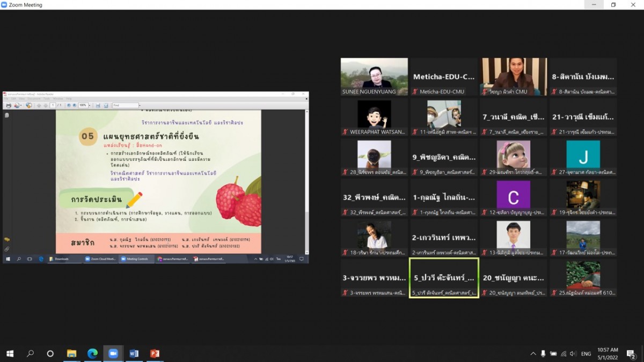Switch to Zoom app in taskbar
The width and height of the screenshot is (644, 362).
113,353
